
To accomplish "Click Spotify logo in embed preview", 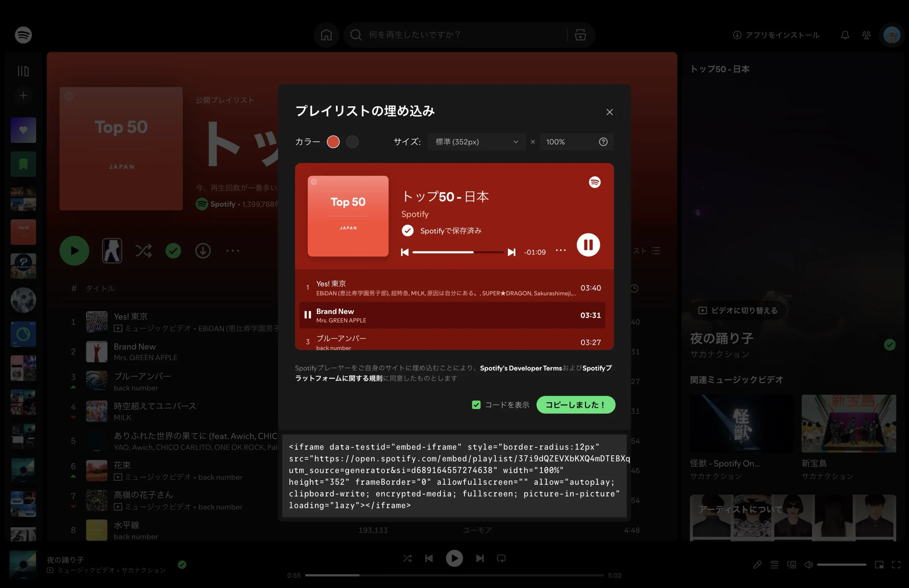I will [595, 182].
